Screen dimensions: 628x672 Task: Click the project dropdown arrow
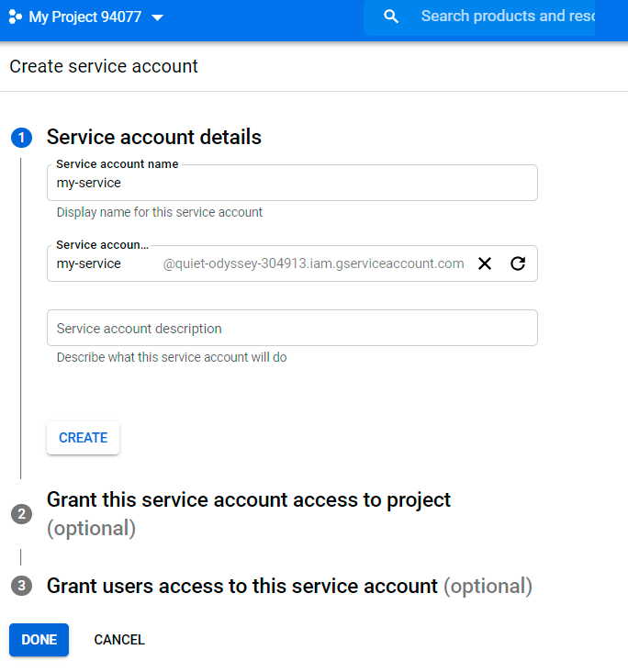[156, 17]
